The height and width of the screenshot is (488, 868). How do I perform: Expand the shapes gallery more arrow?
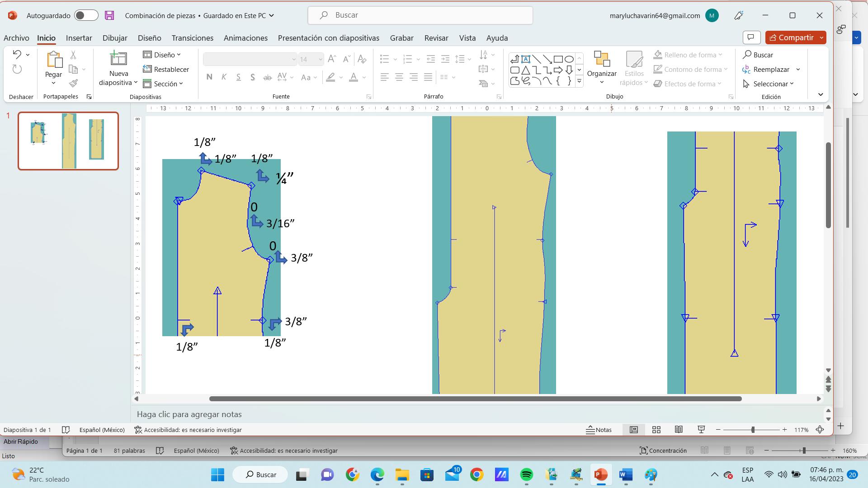[579, 81]
